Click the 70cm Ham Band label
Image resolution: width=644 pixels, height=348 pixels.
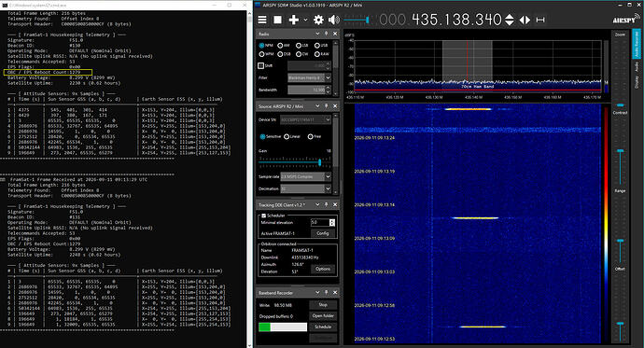click(x=477, y=87)
